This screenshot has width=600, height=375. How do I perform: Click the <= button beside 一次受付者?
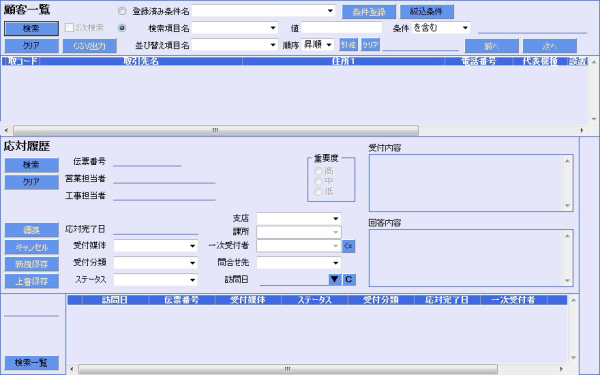(x=349, y=246)
